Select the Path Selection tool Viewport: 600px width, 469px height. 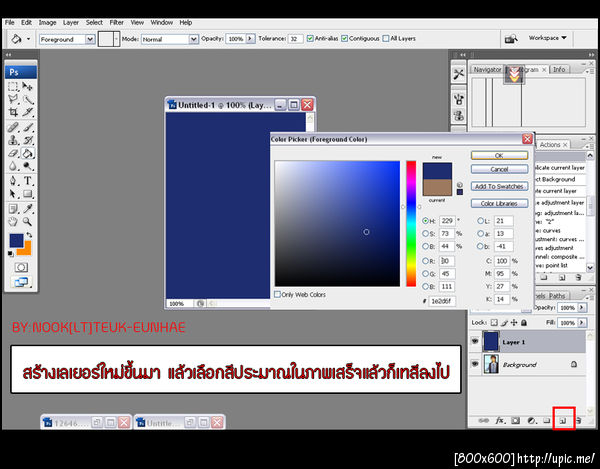click(13, 194)
